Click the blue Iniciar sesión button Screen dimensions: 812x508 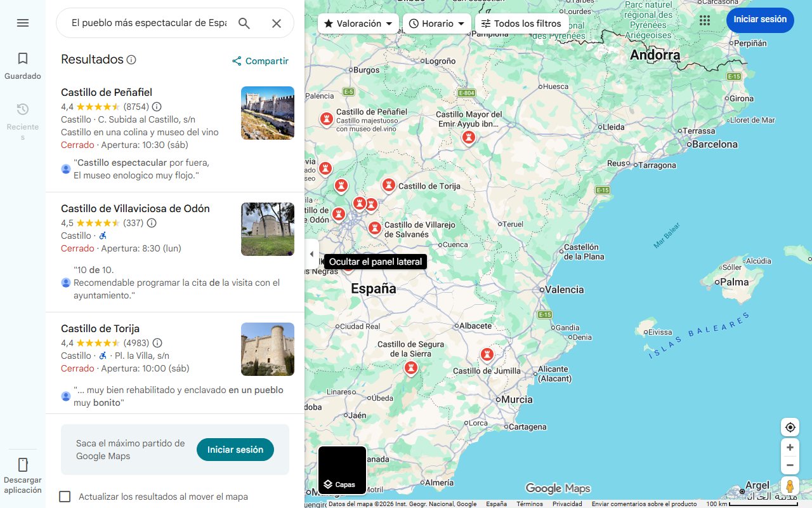(760, 20)
